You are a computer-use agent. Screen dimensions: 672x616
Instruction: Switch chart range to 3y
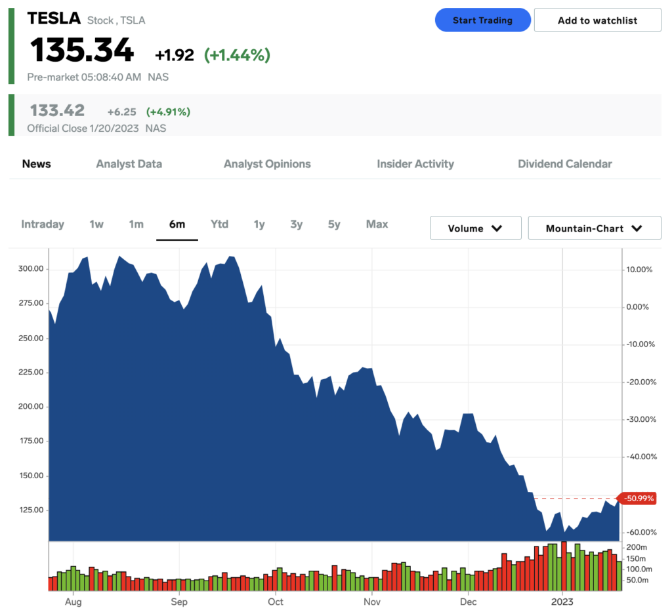click(297, 224)
